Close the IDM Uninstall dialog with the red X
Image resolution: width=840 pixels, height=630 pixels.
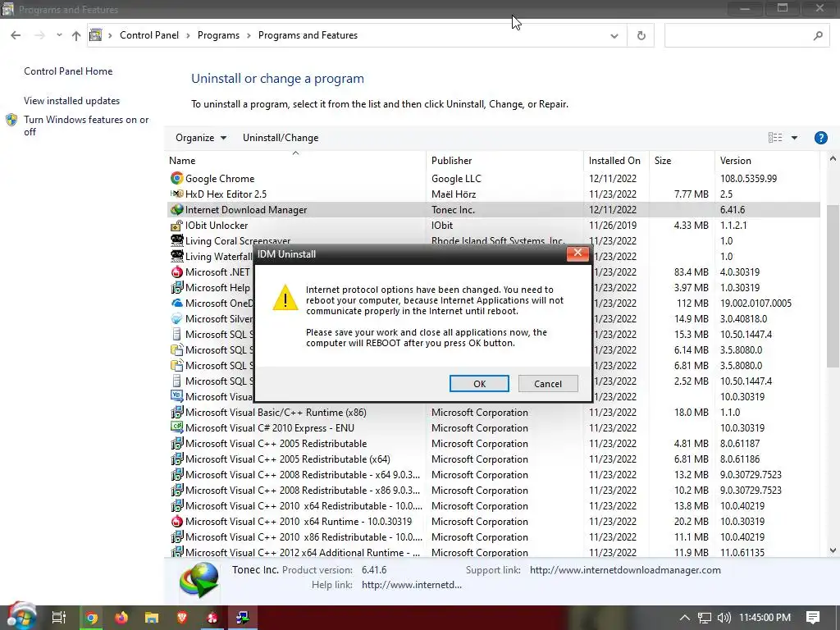pyautogui.click(x=577, y=253)
